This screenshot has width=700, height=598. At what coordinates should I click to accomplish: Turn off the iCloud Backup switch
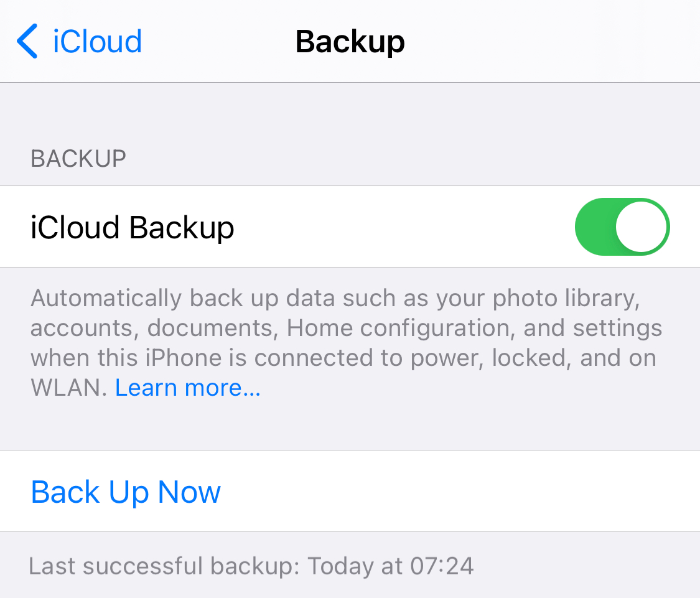tap(622, 227)
